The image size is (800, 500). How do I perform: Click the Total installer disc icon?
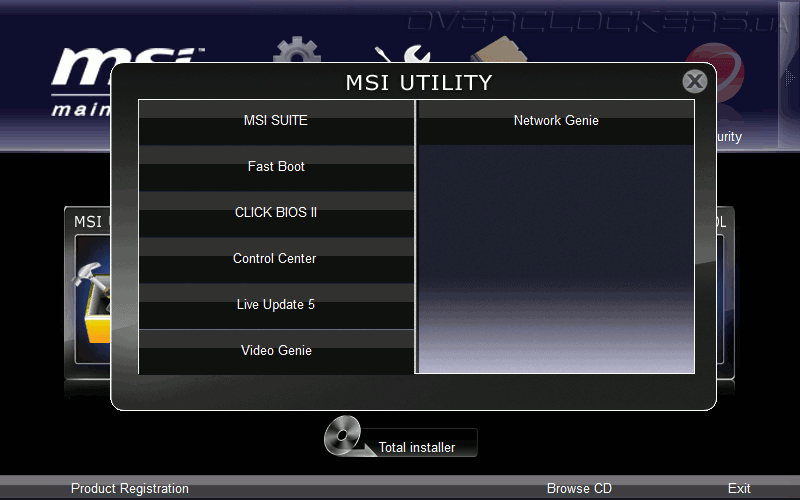coord(343,435)
